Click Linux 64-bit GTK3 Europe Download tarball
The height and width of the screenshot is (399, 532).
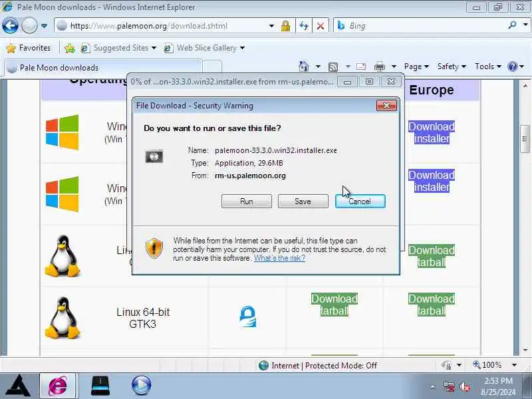(431, 305)
